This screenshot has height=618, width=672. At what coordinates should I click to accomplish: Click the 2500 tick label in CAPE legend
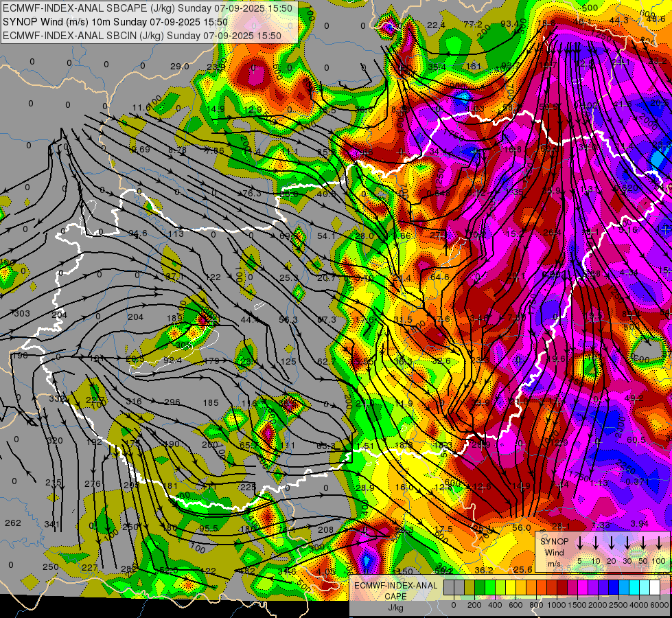tap(618, 605)
